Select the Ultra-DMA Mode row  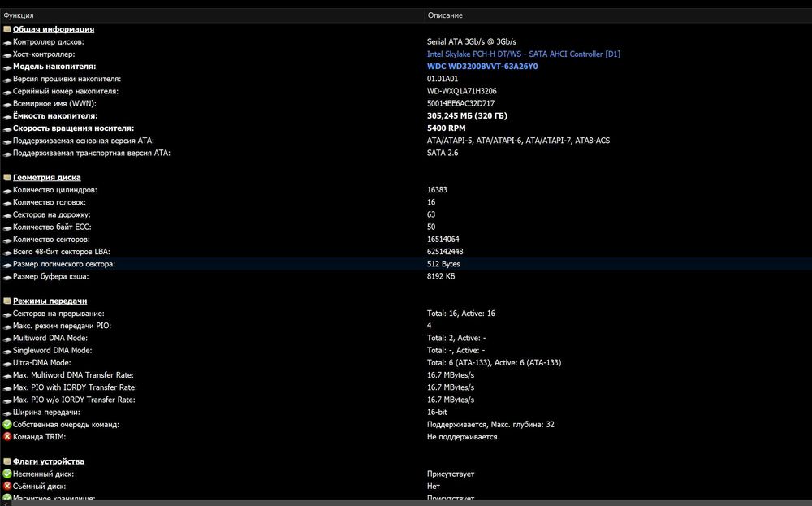click(x=406, y=362)
